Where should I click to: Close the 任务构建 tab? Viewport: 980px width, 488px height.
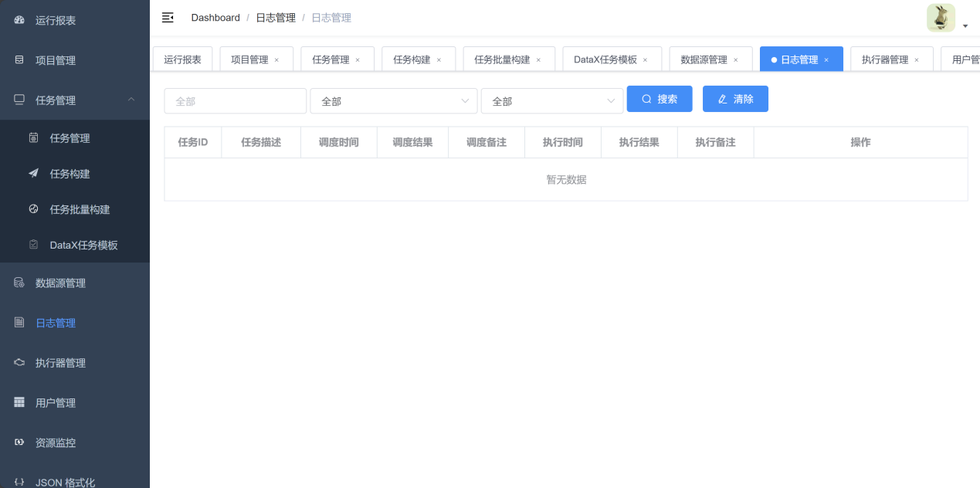coord(439,60)
